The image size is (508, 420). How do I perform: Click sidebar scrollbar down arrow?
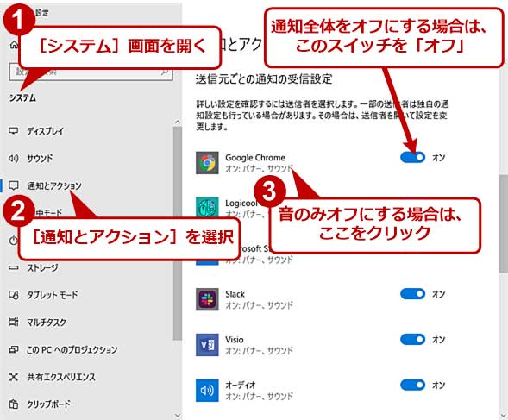(177, 415)
